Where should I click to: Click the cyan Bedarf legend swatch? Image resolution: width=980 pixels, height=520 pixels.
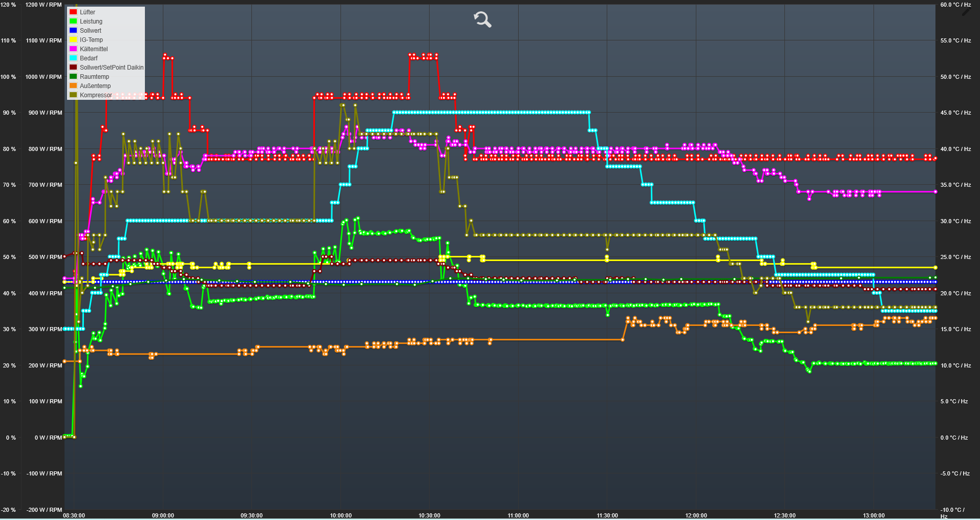73,58
